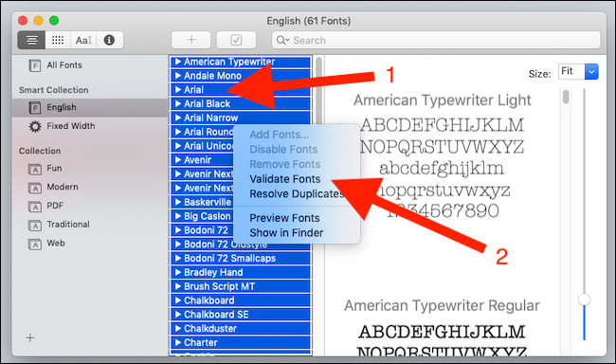Select the PDF collection icon
The image size is (616, 364).
35,207
